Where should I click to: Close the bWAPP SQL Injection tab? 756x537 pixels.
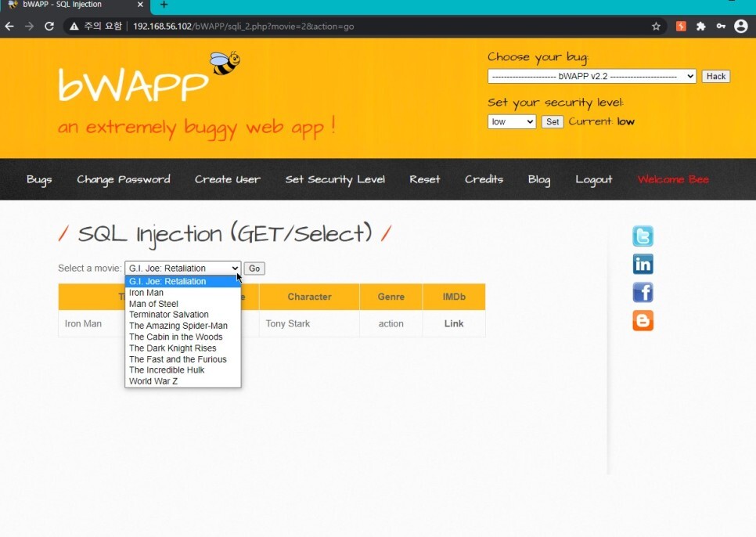pyautogui.click(x=140, y=5)
